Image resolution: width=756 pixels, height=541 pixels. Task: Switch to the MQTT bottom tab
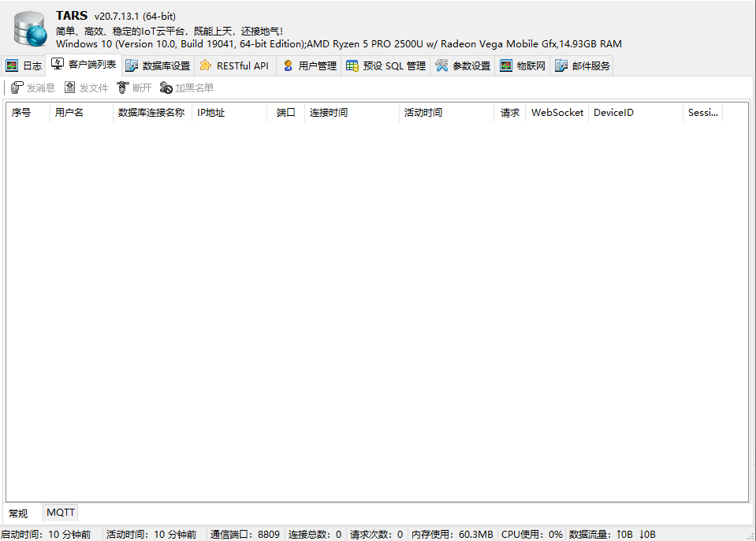point(61,513)
